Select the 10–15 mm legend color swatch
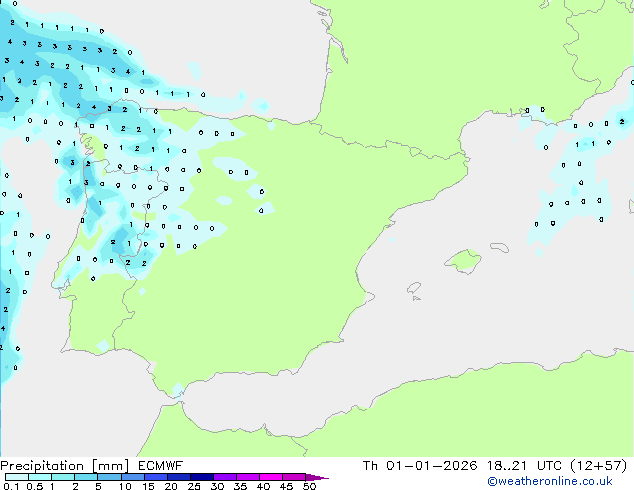 pos(132,477)
